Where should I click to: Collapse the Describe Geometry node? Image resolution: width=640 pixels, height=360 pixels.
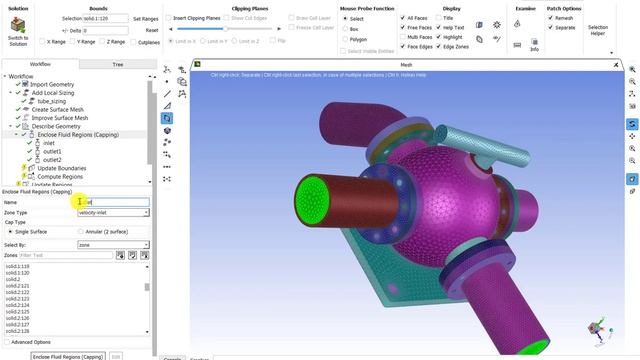11,126
